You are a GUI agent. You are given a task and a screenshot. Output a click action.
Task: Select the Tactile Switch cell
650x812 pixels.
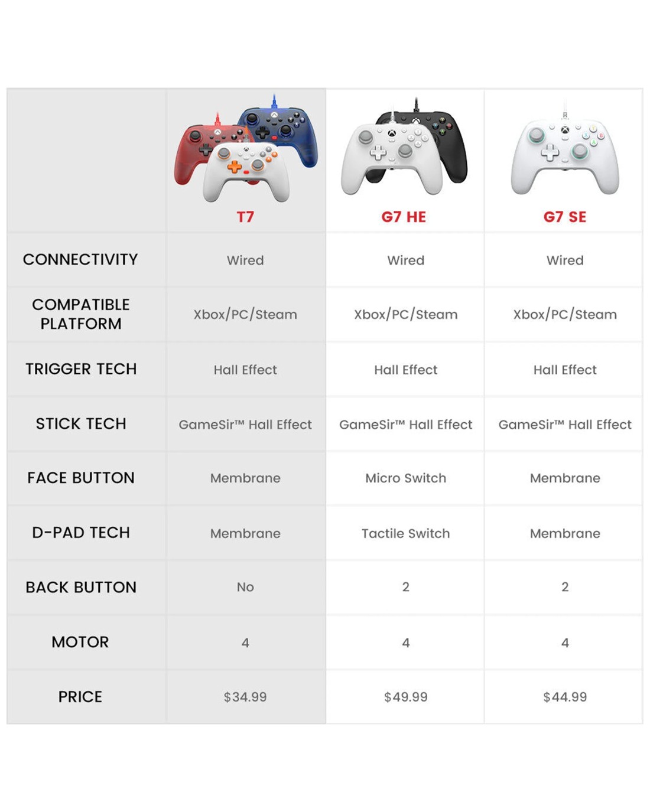[405, 533]
